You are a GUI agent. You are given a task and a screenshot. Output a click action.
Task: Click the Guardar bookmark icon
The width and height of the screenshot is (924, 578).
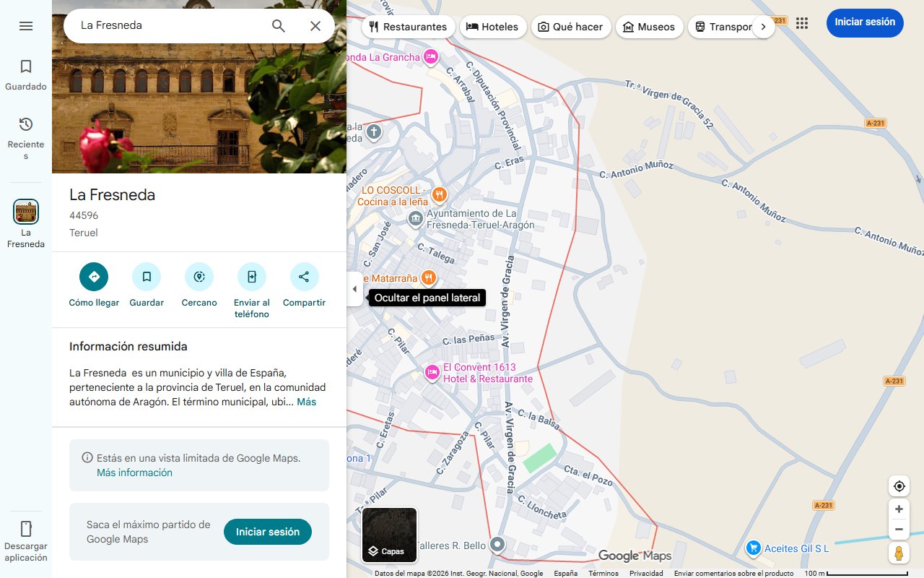click(x=147, y=277)
